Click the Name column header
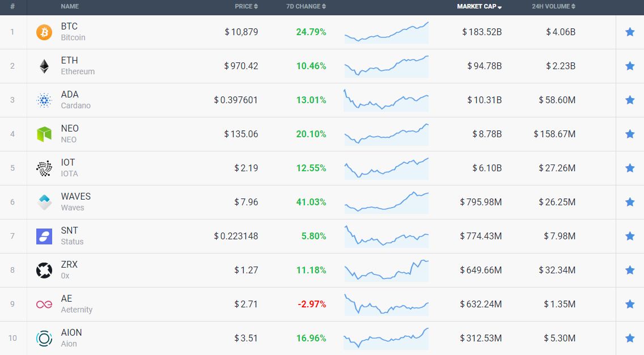This screenshot has height=355, width=644. (x=70, y=7)
